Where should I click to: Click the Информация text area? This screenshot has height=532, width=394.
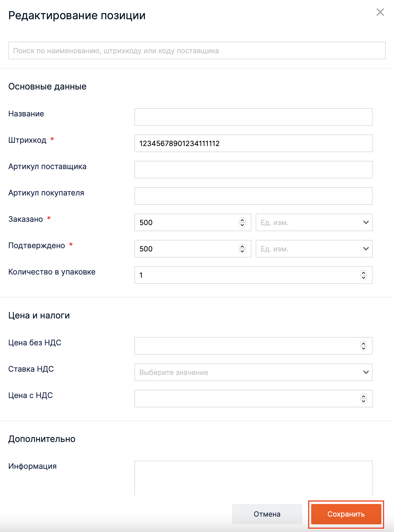click(x=253, y=478)
